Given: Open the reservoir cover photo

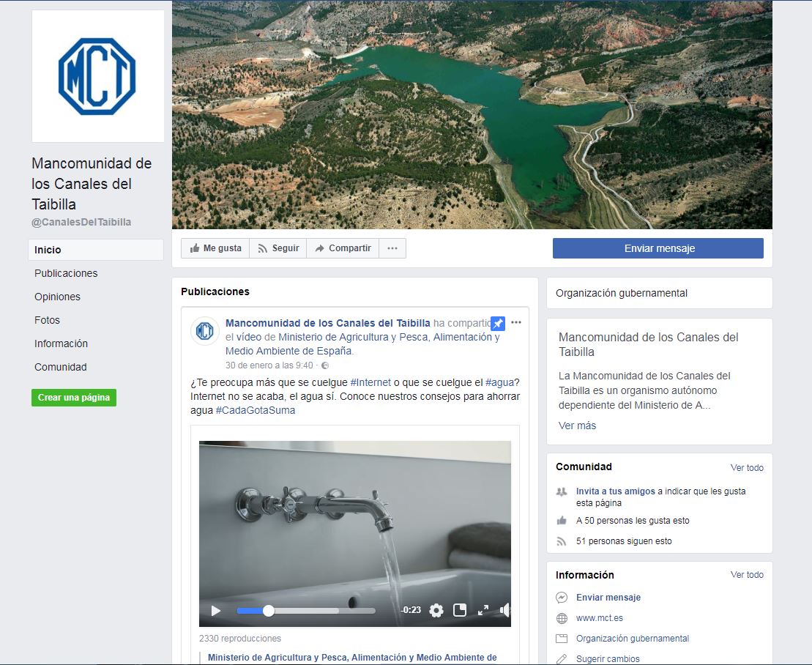Looking at the screenshot, I should pyautogui.click(x=472, y=114).
